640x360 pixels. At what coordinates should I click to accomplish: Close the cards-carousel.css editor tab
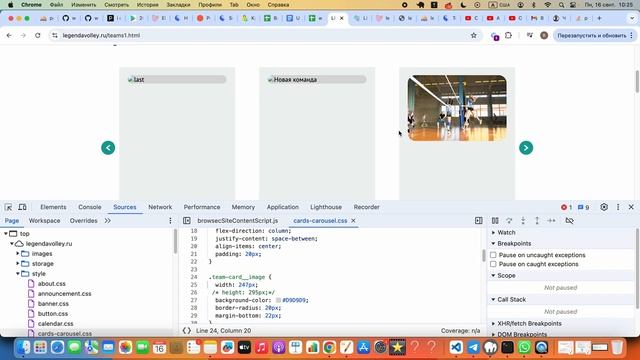[x=353, y=221]
